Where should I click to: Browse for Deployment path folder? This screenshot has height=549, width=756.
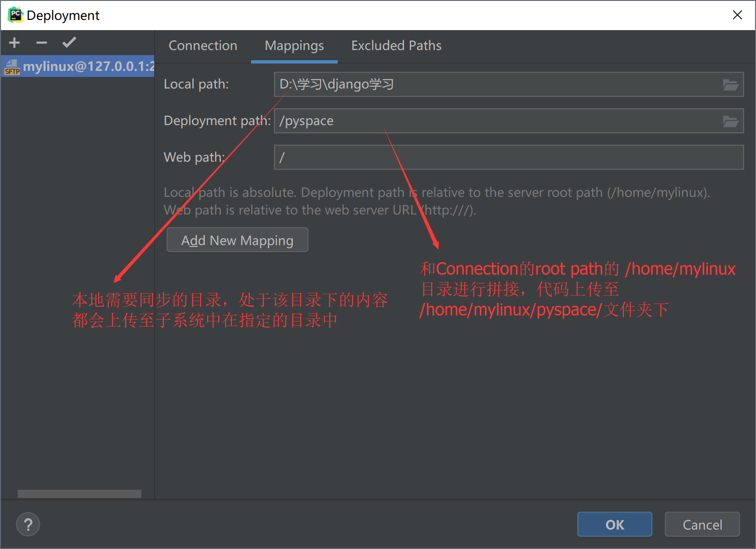tap(731, 121)
